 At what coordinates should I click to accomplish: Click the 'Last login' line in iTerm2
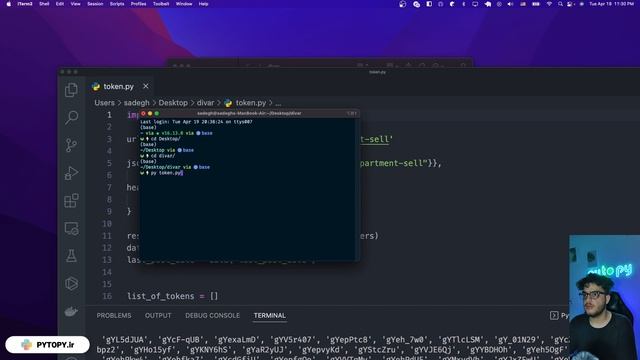pos(196,122)
